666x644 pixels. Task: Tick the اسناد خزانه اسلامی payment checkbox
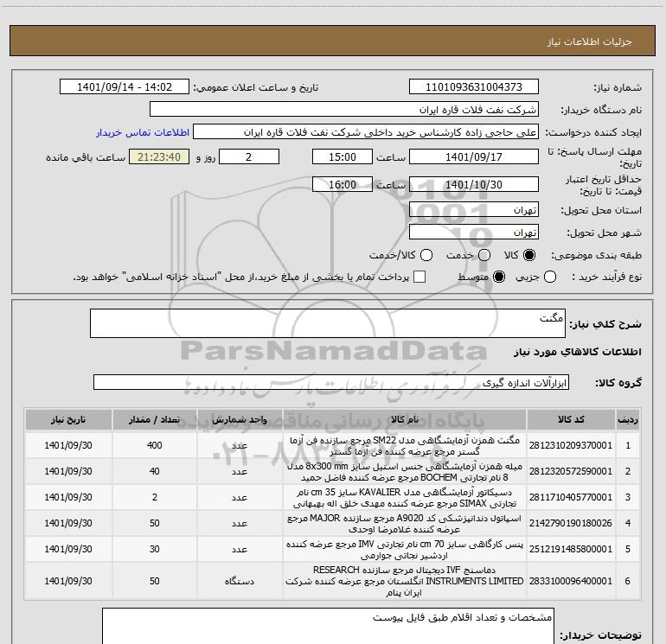click(x=419, y=277)
